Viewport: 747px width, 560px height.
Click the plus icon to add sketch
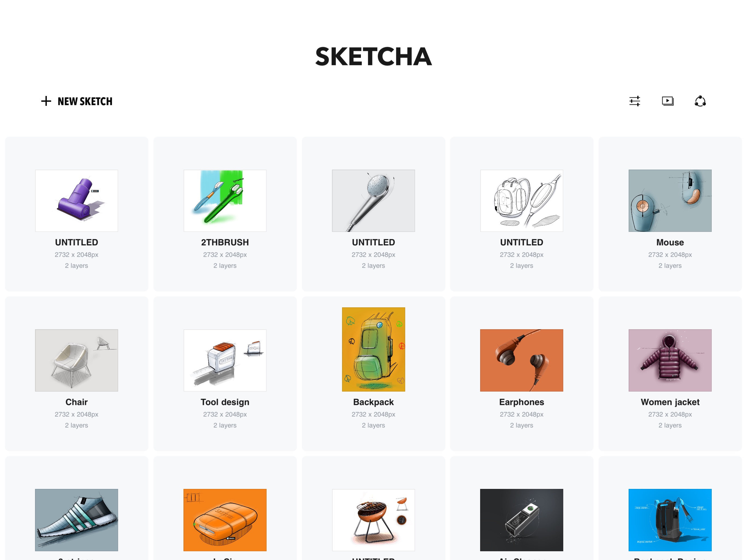pyautogui.click(x=46, y=101)
